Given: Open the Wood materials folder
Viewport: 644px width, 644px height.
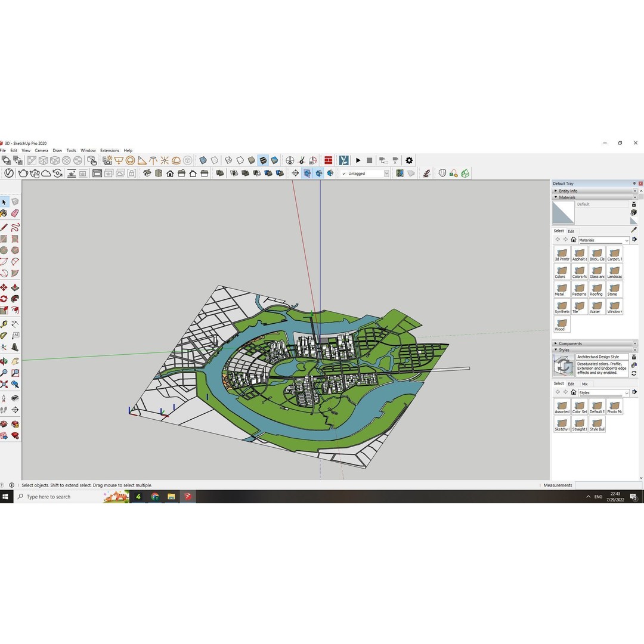Looking at the screenshot, I should [x=561, y=323].
